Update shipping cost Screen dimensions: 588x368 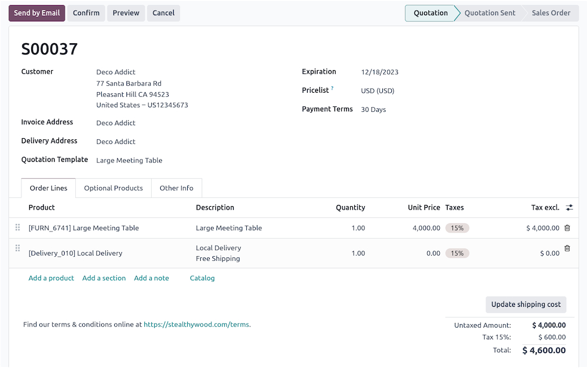click(526, 304)
